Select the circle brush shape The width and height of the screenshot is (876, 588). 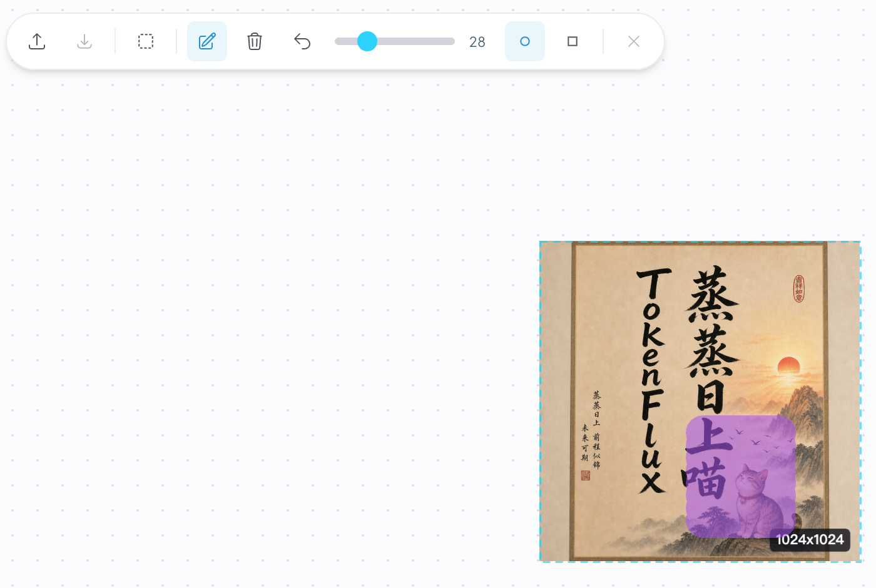tap(525, 41)
